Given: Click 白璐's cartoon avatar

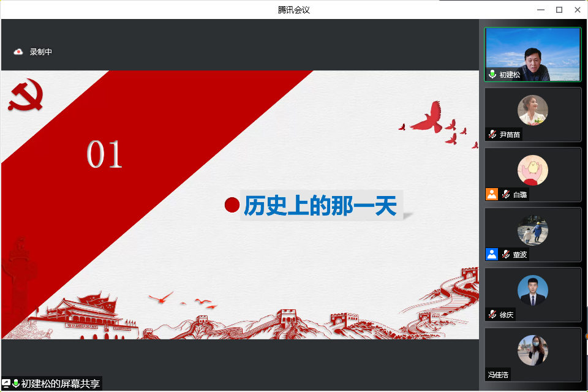Looking at the screenshot, I should tap(532, 170).
